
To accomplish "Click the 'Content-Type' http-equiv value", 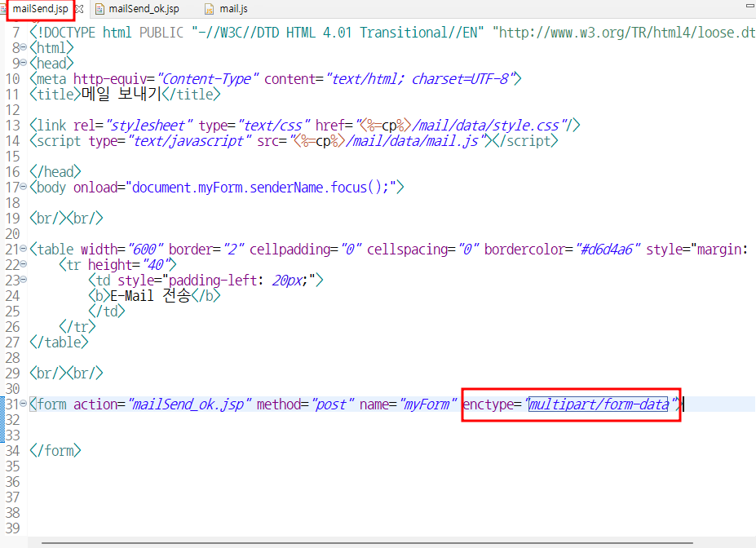I will pyautogui.click(x=207, y=78).
